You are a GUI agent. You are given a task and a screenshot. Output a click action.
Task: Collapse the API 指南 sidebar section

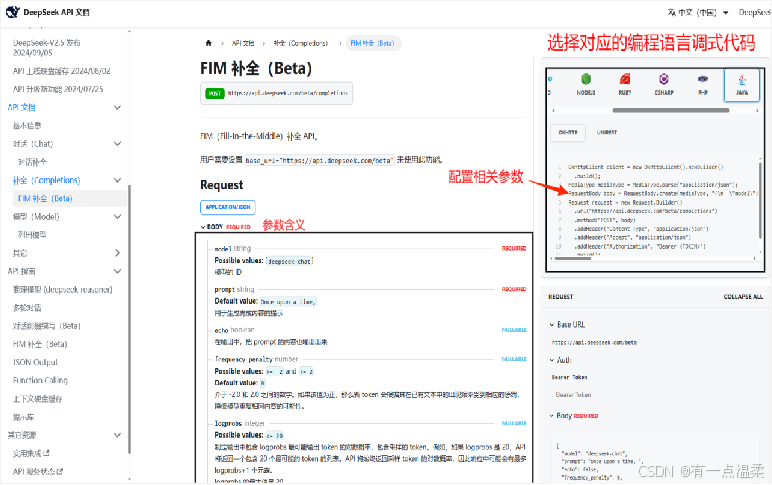point(117,271)
